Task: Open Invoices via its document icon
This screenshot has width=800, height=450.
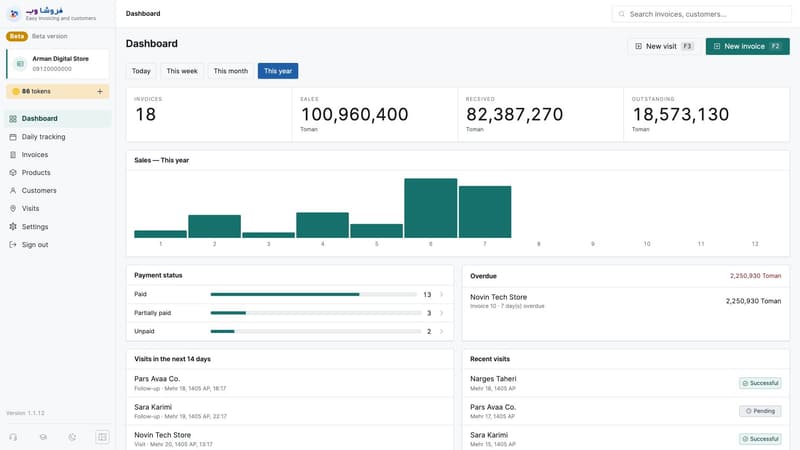Action: [x=13, y=155]
